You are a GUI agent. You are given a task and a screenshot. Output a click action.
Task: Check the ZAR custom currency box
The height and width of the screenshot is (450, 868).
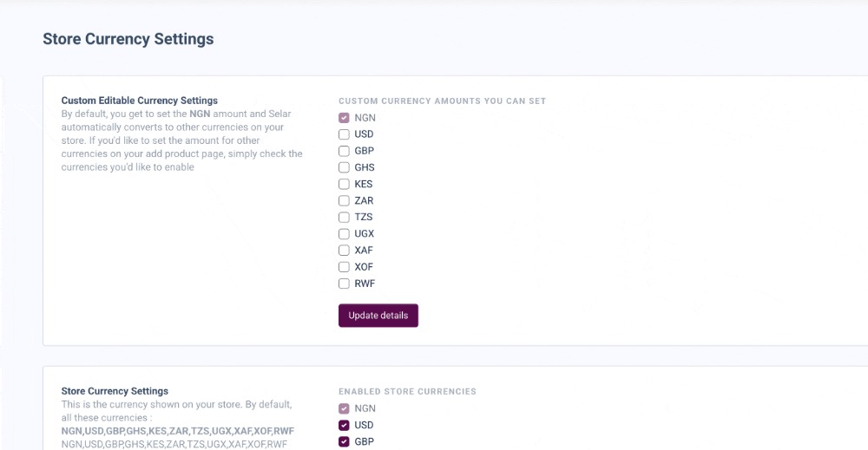tap(344, 200)
